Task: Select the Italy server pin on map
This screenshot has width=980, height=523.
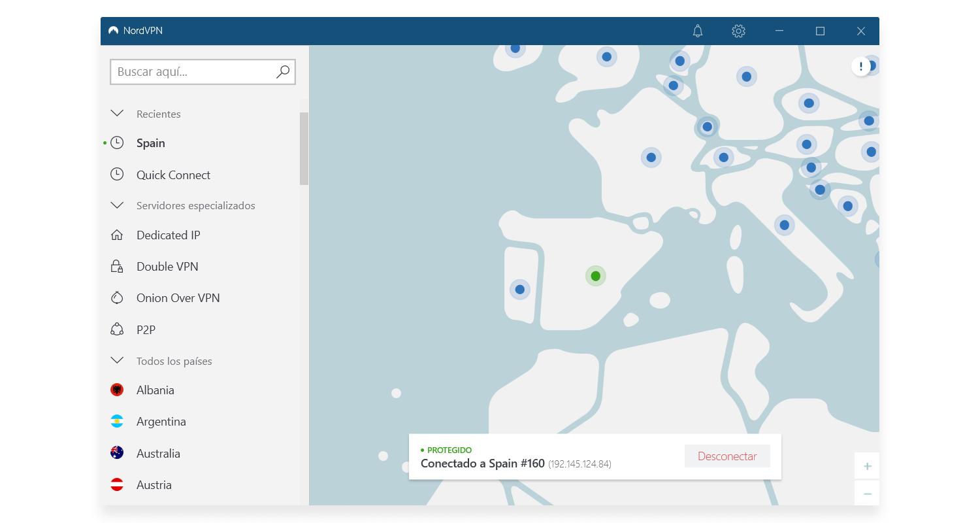Action: 784,225
